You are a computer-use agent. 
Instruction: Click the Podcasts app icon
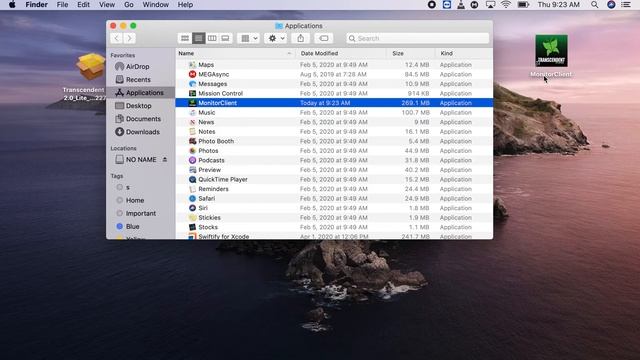coord(192,160)
